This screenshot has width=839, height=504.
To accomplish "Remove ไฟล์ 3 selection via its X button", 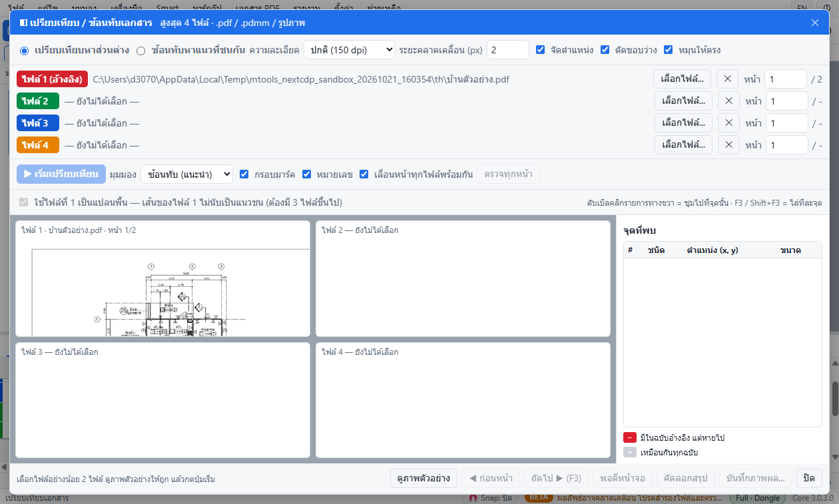I will pos(728,123).
